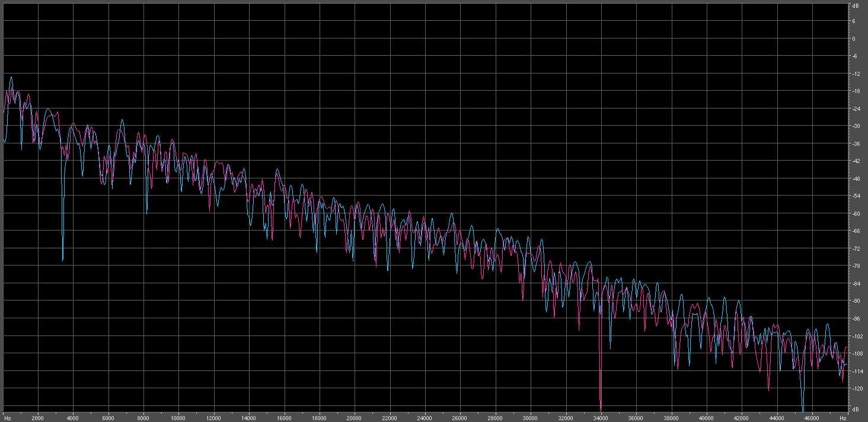Select the -120 dB label on the level ruler

[x=856, y=388]
